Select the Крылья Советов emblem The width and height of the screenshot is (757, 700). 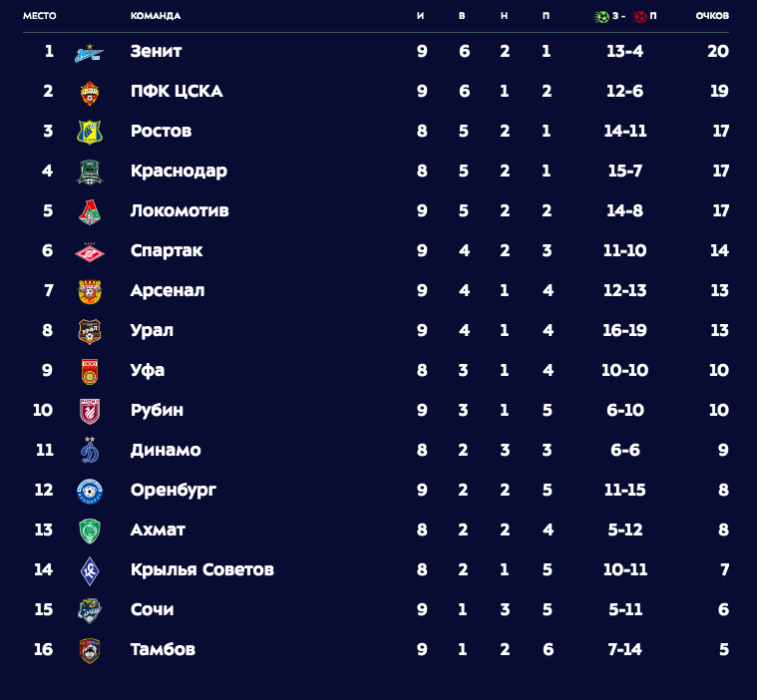tap(90, 570)
